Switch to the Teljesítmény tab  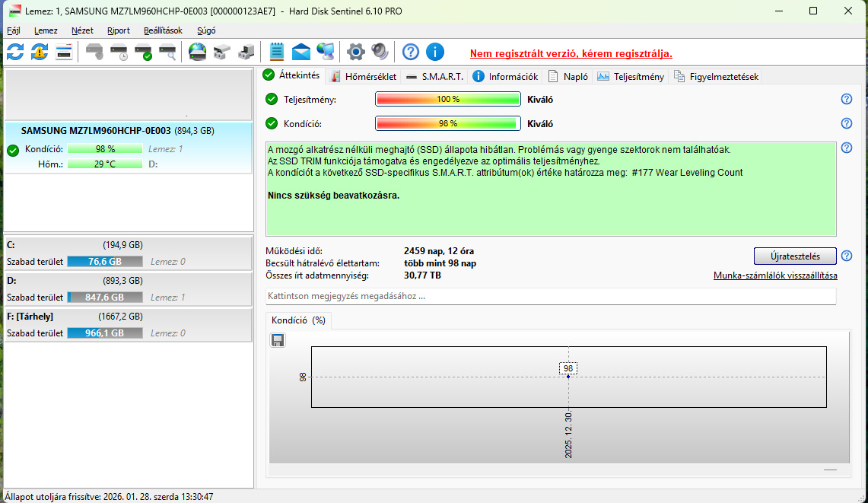pyautogui.click(x=631, y=77)
